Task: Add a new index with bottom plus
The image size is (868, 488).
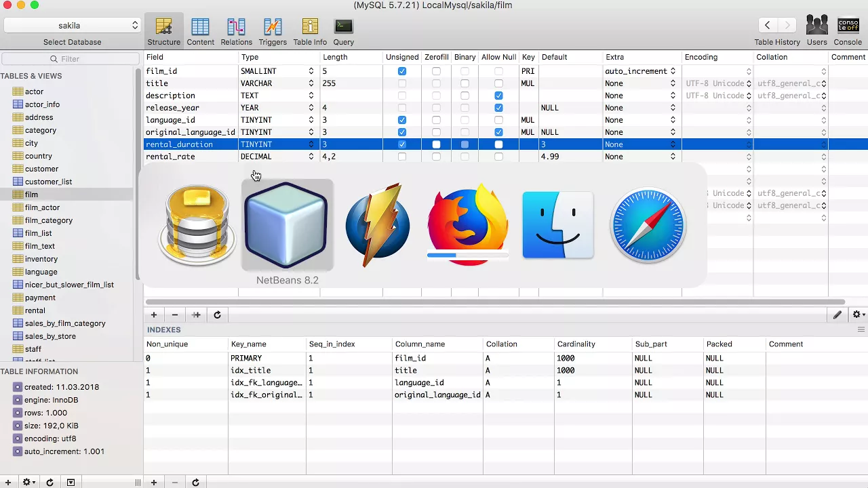Action: [x=154, y=483]
